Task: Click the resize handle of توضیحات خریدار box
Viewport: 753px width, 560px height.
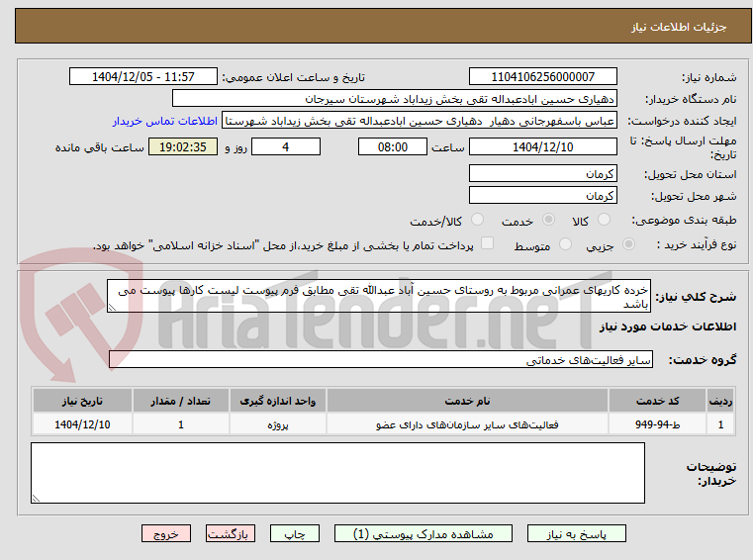Action: point(36,499)
